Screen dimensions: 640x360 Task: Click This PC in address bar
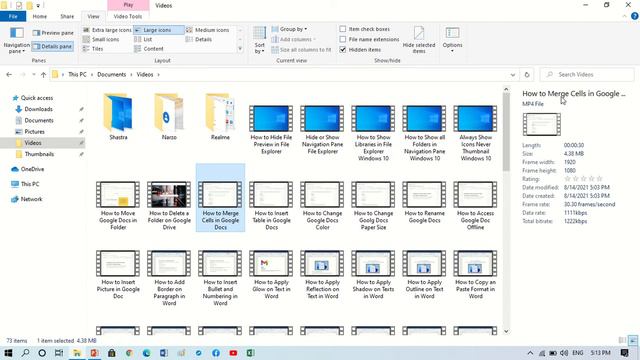[77, 74]
